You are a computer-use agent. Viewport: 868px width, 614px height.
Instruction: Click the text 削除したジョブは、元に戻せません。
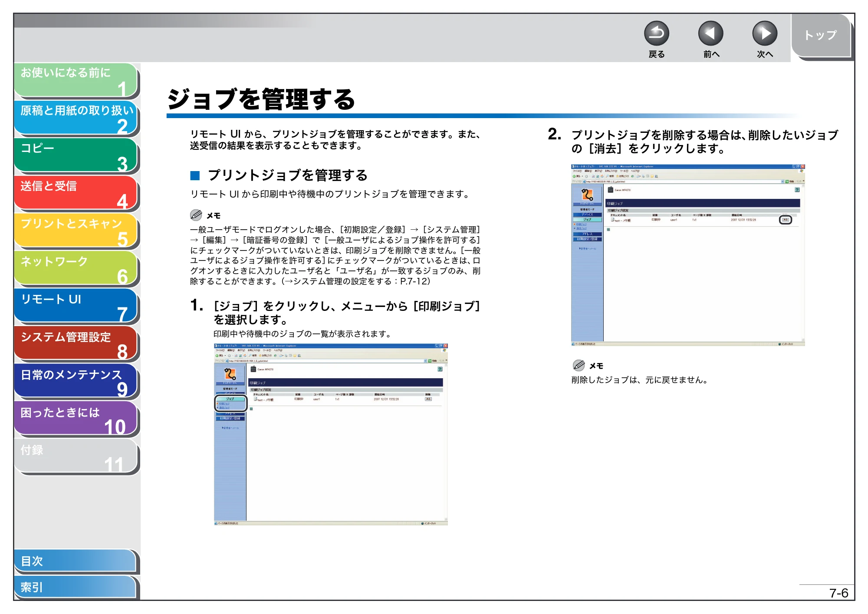[641, 380]
